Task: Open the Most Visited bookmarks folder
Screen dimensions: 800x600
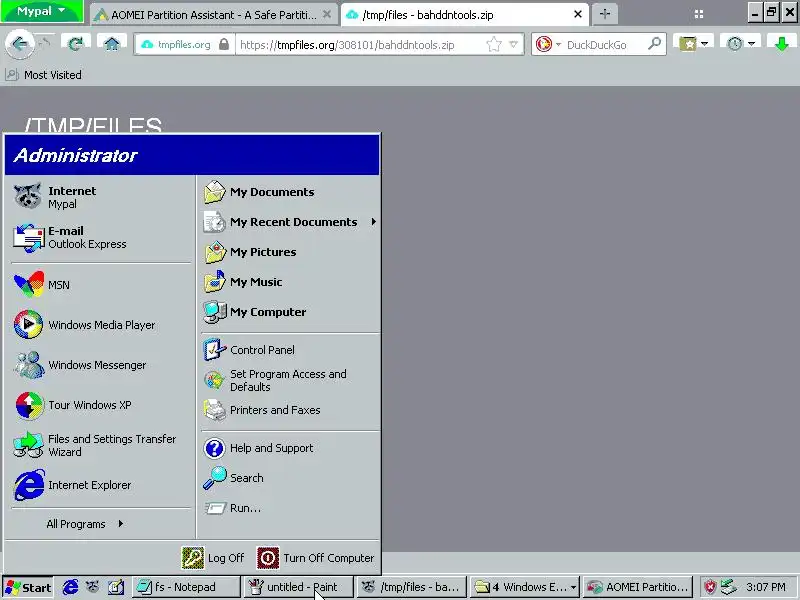Action: click(x=44, y=75)
